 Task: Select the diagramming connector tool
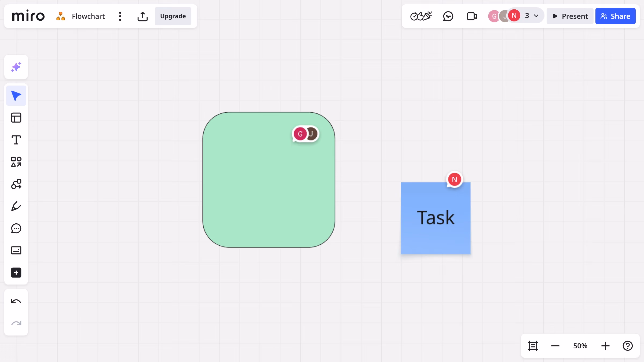pos(16,184)
